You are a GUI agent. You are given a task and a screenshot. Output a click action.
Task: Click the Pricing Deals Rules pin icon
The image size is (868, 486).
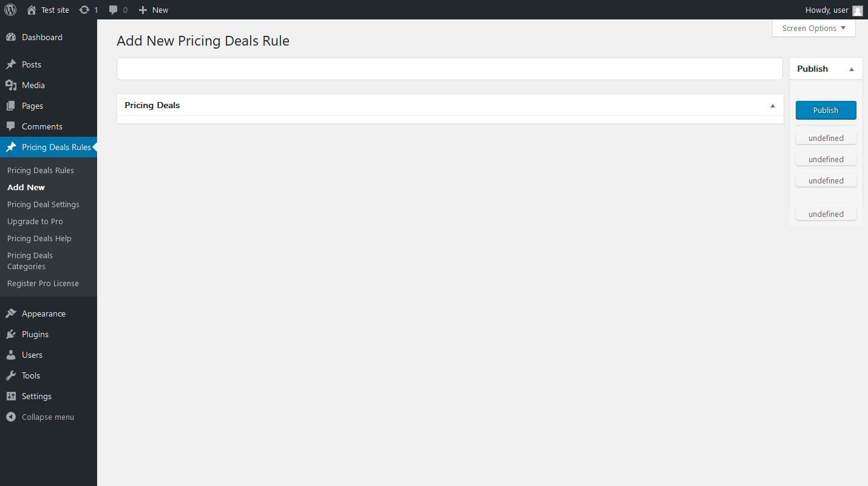point(11,147)
